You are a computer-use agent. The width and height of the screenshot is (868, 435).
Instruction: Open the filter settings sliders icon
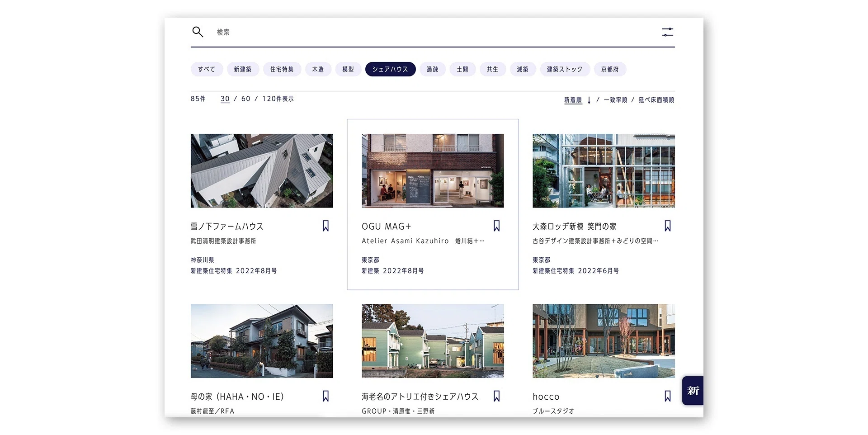tap(667, 32)
